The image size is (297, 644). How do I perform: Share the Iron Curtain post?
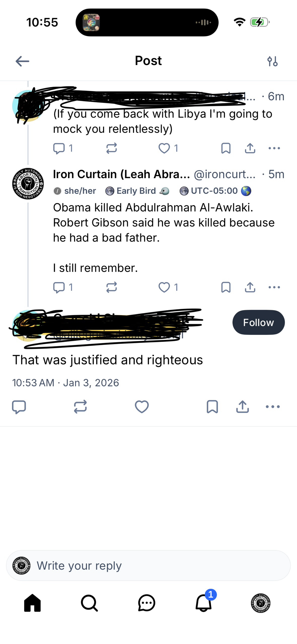[x=250, y=287]
